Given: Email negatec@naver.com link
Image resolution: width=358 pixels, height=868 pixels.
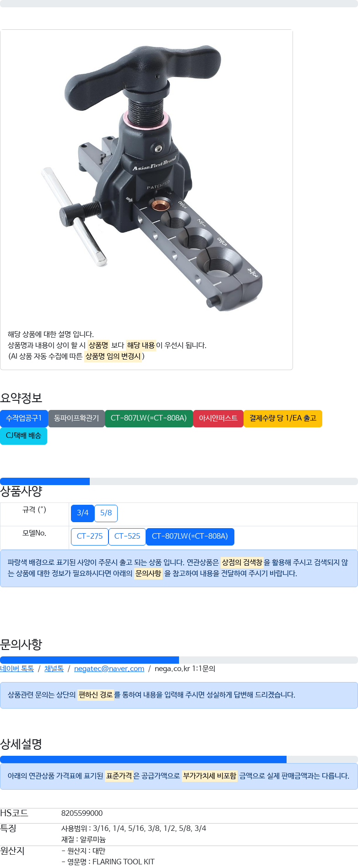Looking at the screenshot, I should click(109, 669).
